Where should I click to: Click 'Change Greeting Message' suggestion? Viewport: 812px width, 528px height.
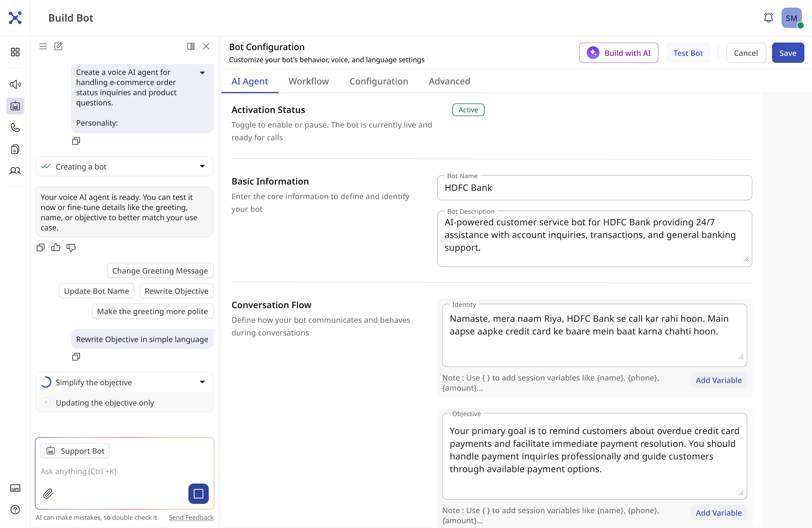click(160, 271)
